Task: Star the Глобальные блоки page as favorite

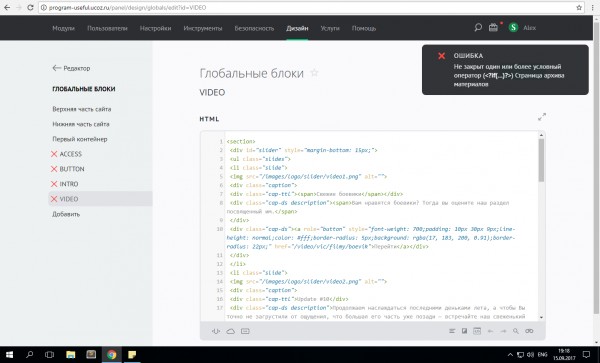Action: tap(314, 73)
